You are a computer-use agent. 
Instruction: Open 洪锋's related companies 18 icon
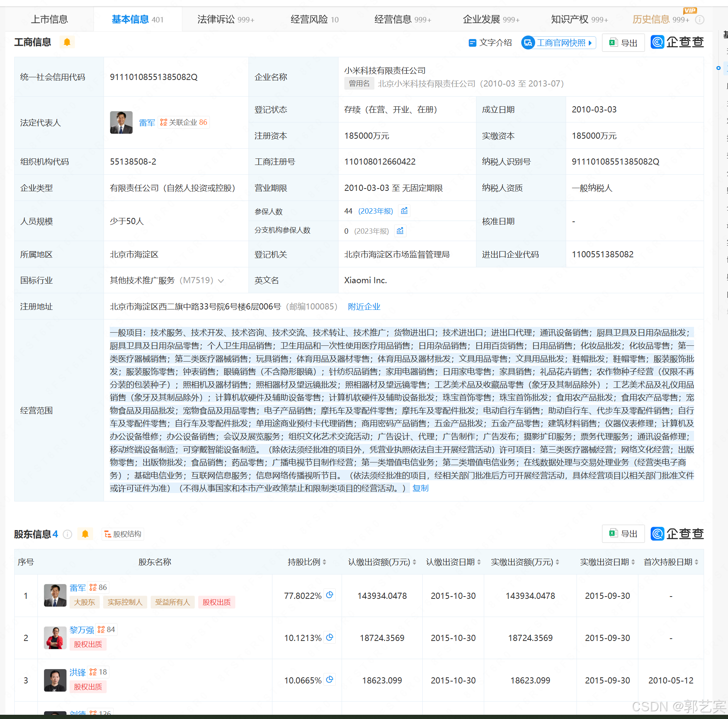click(x=98, y=672)
